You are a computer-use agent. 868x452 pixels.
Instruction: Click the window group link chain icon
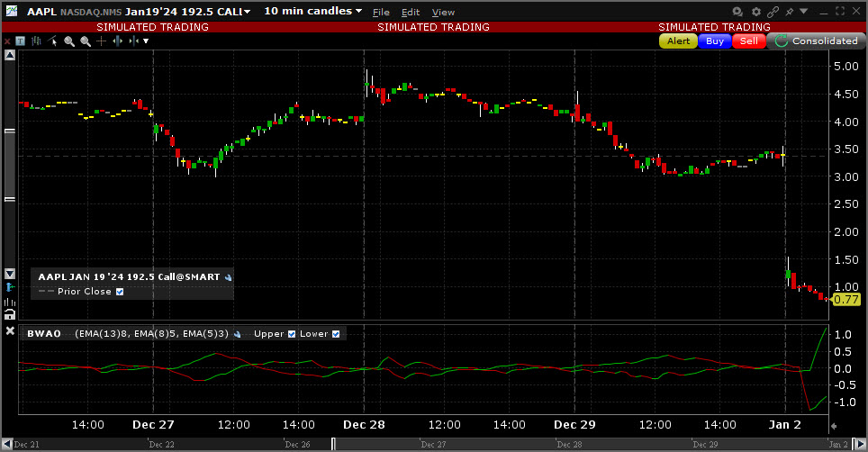(773, 12)
